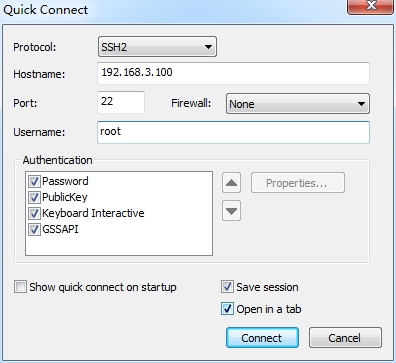Image resolution: width=396 pixels, height=363 pixels.
Task: Click into the Hostname field
Action: 233,73
